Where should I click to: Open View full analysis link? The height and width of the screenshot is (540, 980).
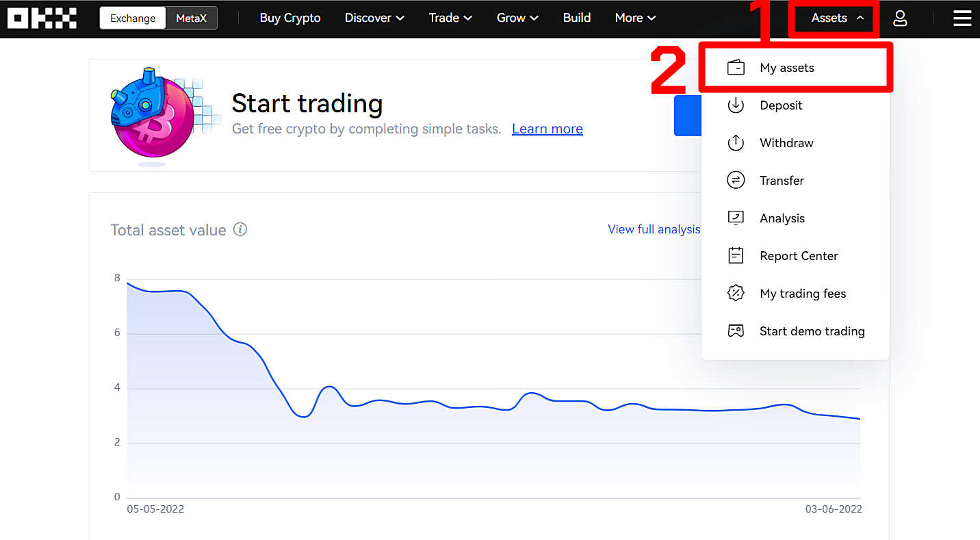[x=654, y=229]
